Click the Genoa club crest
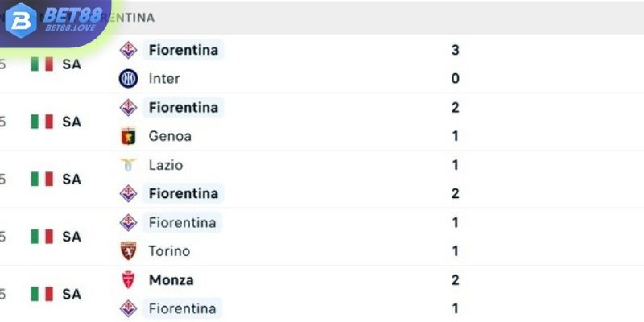Viewport: 644px width, 322px height. tap(128, 136)
